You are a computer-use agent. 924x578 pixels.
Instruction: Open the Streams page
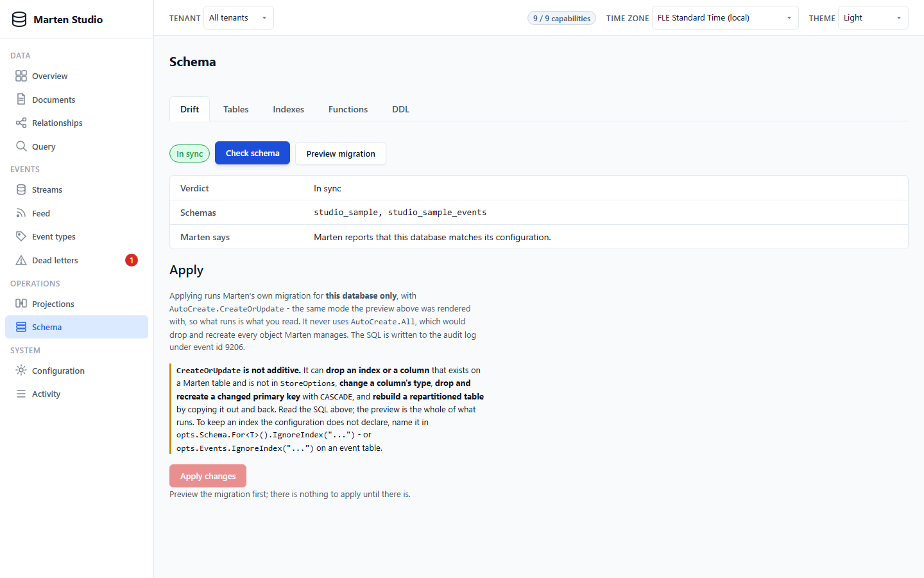pyautogui.click(x=77, y=189)
